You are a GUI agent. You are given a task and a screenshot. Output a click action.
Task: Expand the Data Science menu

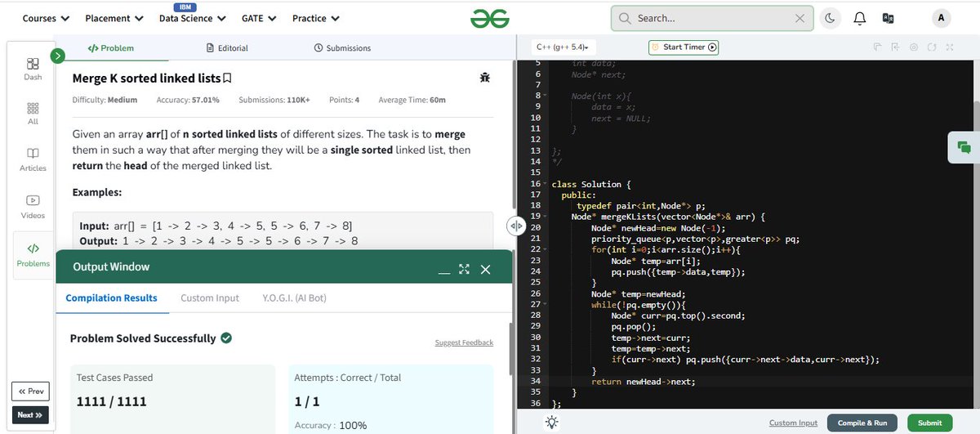pos(193,18)
